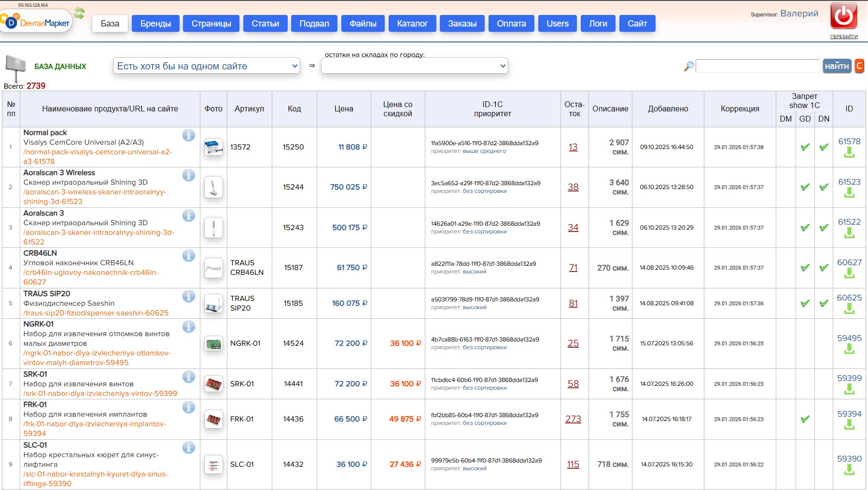The width and height of the screenshot is (868, 490).
Task: Open info icon for Normal pack row
Action: [189, 135]
